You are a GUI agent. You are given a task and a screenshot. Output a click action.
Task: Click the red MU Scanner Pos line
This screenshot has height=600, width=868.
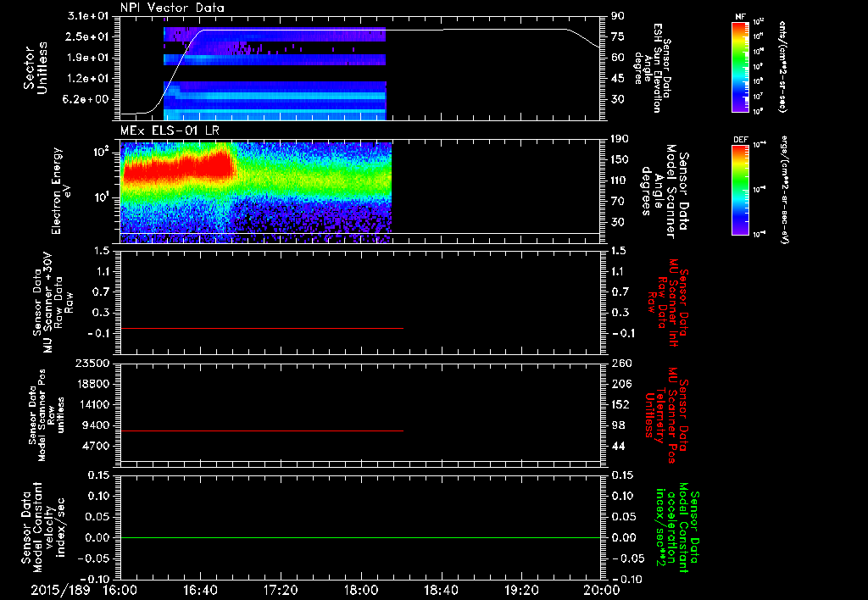pyautogui.click(x=262, y=431)
